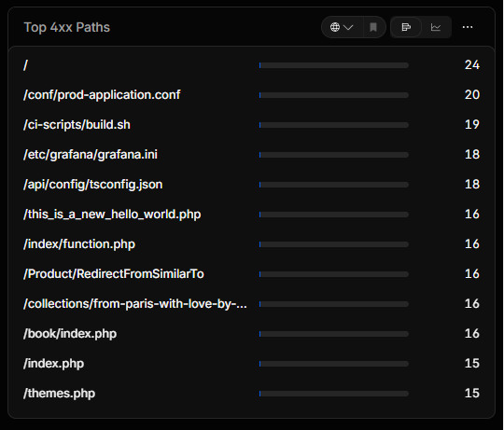
Task: Click the count 18 for grafana.ini
Action: [x=472, y=155]
